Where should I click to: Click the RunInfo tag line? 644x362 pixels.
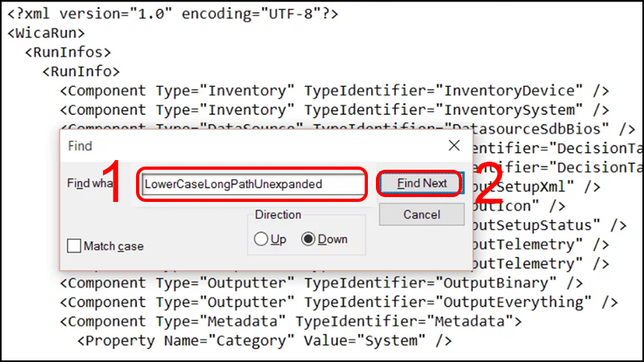tap(80, 72)
